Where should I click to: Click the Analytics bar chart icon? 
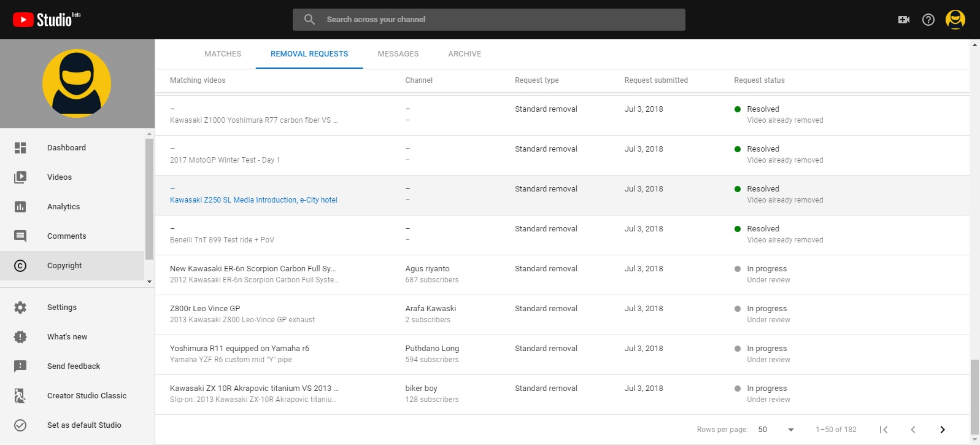coord(20,207)
